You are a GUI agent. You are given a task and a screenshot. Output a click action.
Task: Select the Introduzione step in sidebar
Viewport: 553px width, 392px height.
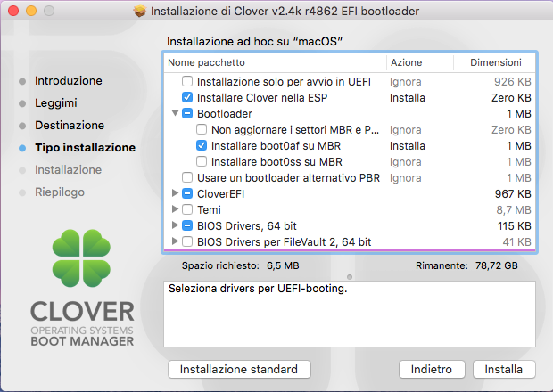coord(69,81)
